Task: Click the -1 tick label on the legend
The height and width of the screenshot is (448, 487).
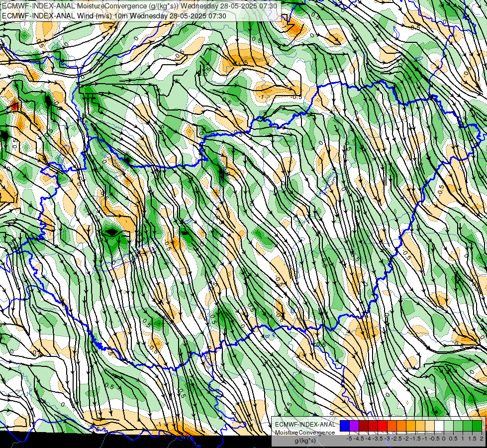Action: pyautogui.click(x=425, y=439)
